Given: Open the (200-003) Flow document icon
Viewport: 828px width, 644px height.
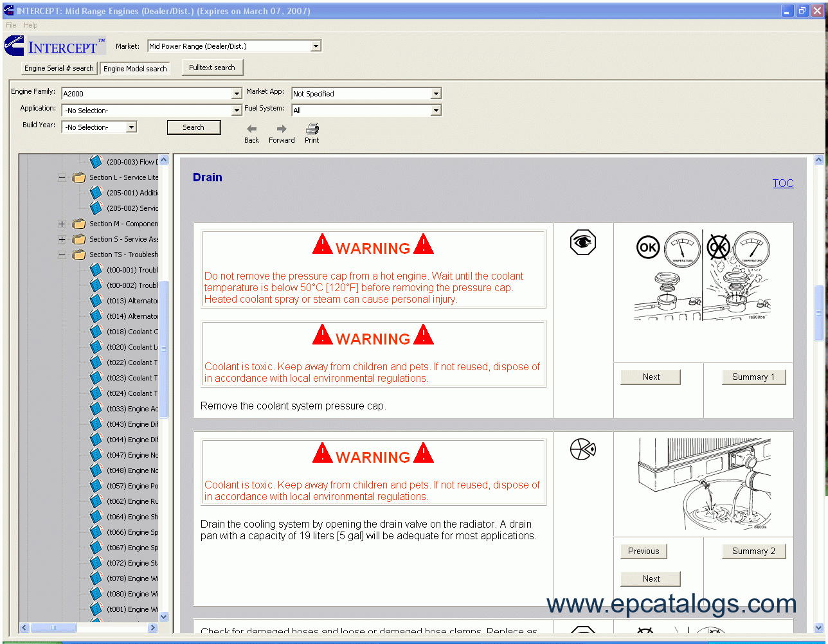Looking at the screenshot, I should 96,162.
